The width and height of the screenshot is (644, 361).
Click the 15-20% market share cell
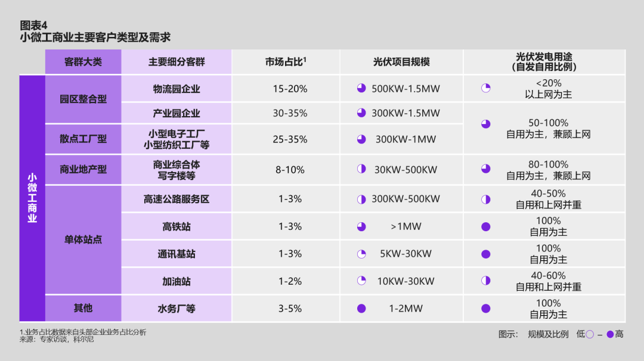pyautogui.click(x=290, y=89)
